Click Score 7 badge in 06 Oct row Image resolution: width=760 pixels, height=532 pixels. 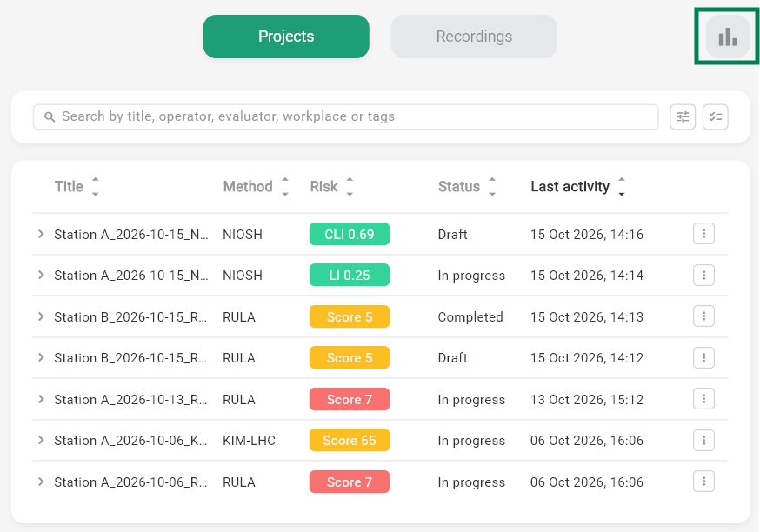point(350,482)
